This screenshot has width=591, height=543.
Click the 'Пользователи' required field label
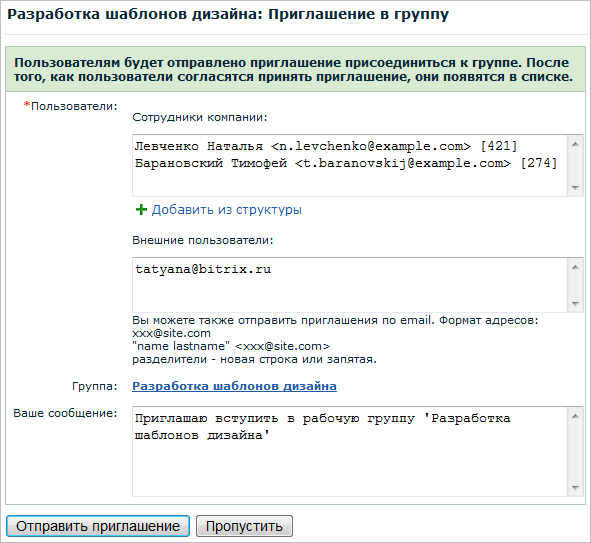[x=70, y=106]
